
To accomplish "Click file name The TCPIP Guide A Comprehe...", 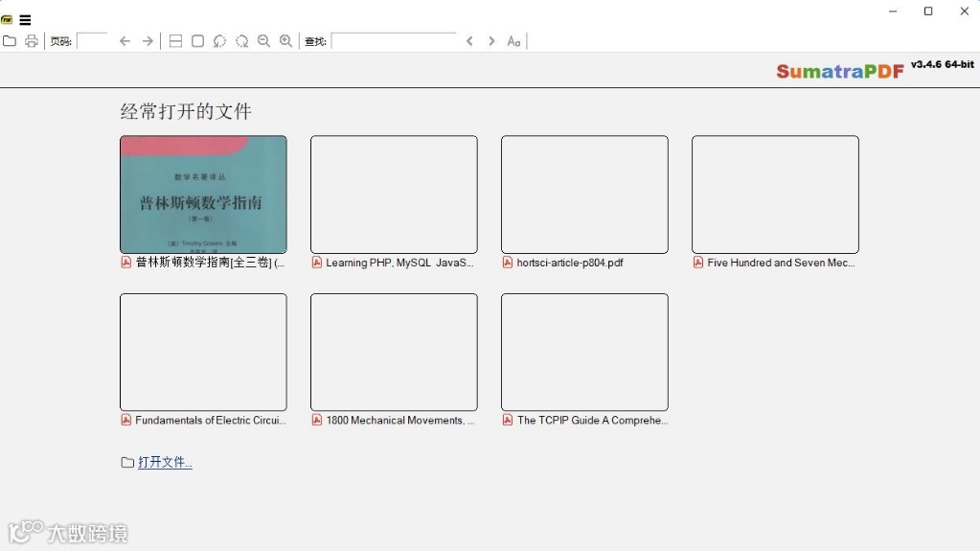I will click(592, 421).
